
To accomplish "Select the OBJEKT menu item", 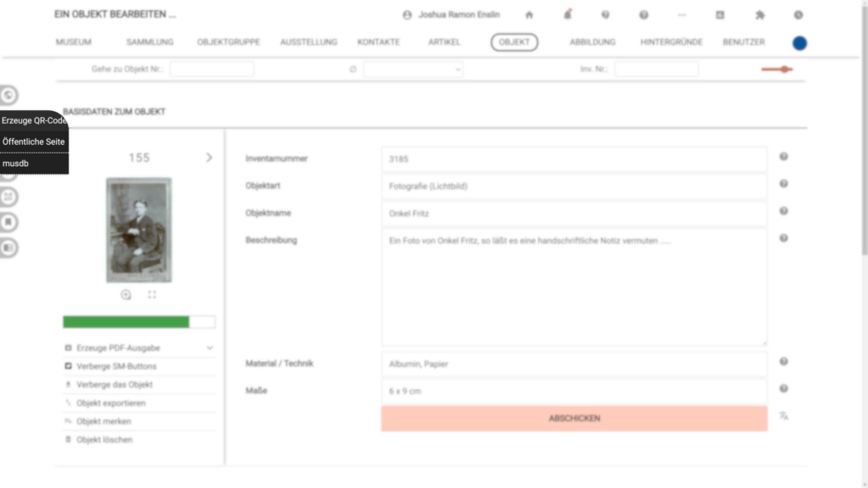I will [x=515, y=42].
